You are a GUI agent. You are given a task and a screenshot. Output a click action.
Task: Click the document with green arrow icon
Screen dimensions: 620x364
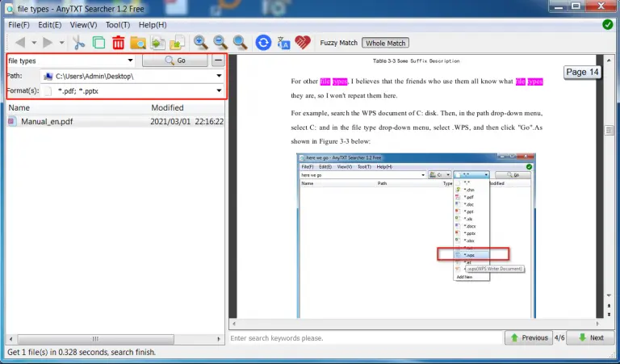pyautogui.click(x=157, y=42)
